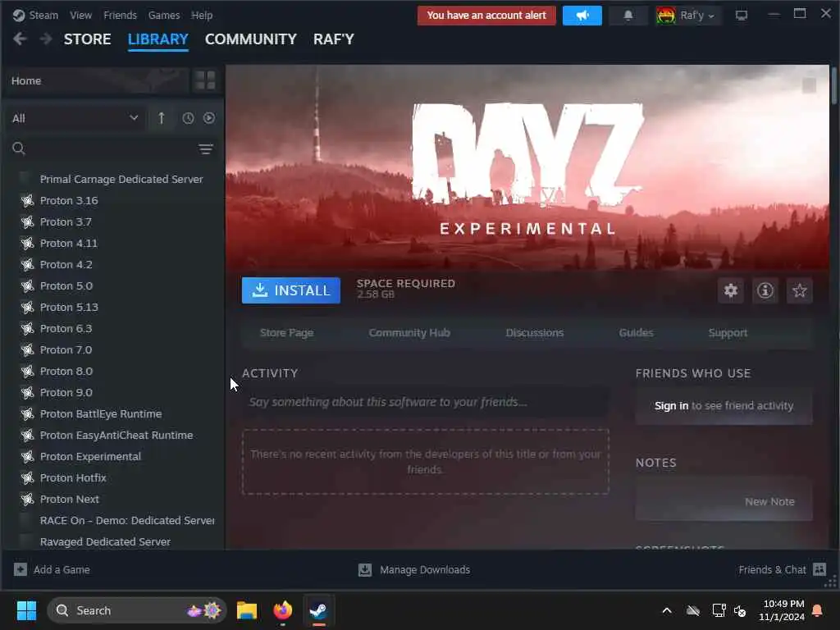Expand the All library filter dropdown
Image resolution: width=840 pixels, height=630 pixels.
click(75, 118)
